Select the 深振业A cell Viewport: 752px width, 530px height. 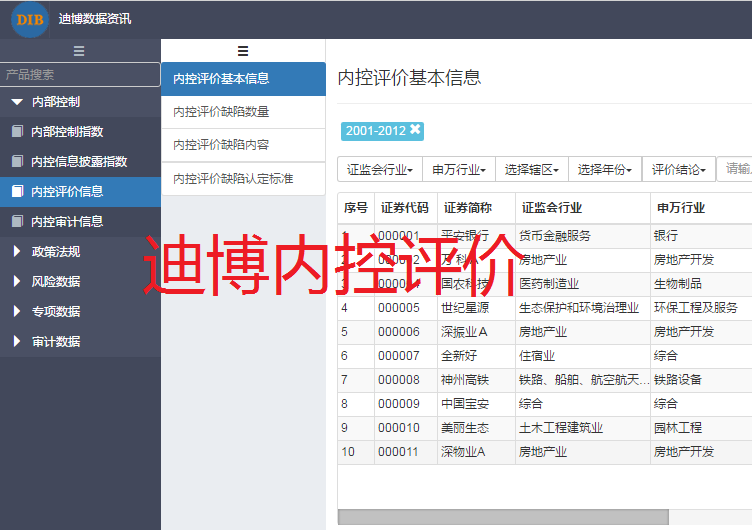coord(476,332)
